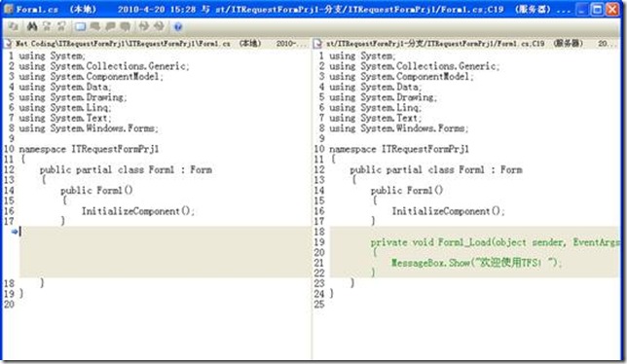Click the toolbar icon immediately right of binoculars

(x=47, y=26)
